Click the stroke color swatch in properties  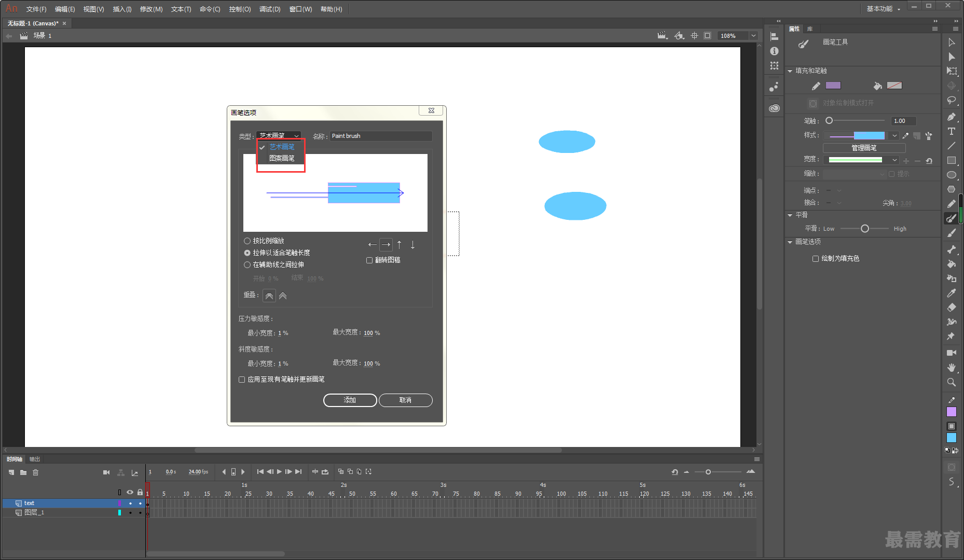point(833,86)
